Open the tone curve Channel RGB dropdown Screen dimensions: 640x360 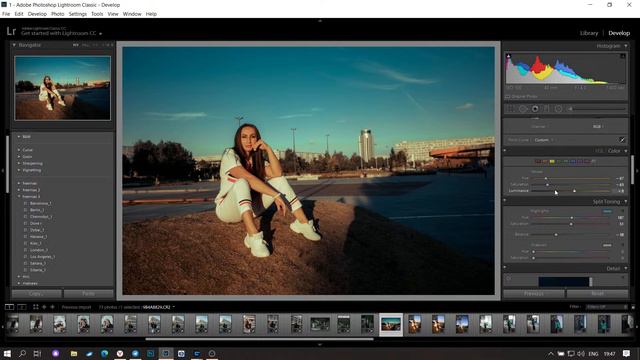pos(597,127)
